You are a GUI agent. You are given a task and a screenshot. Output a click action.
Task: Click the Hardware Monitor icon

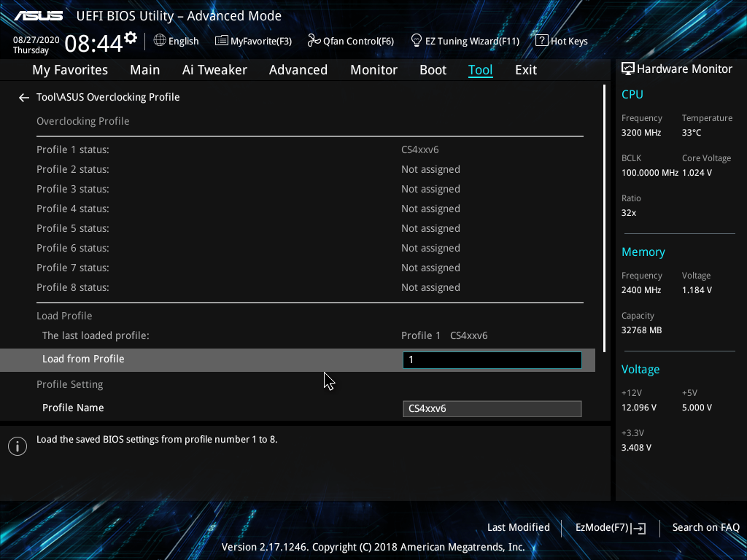(628, 68)
